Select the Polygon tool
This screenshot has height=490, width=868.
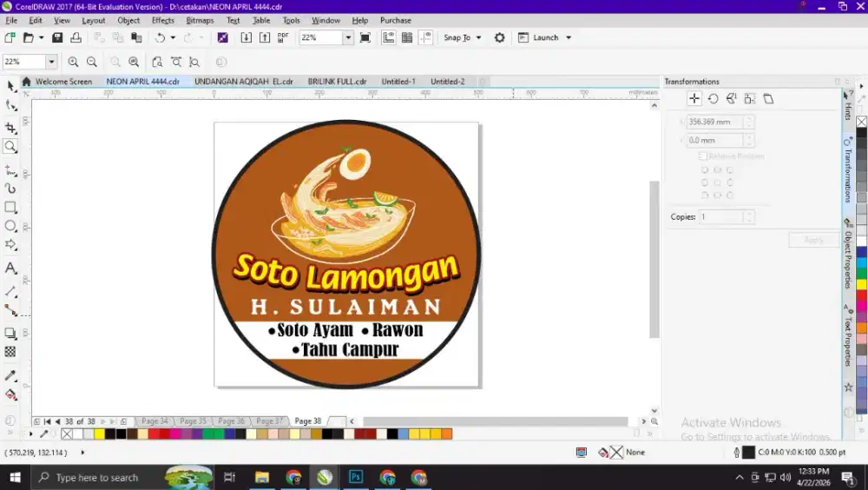(x=10, y=244)
